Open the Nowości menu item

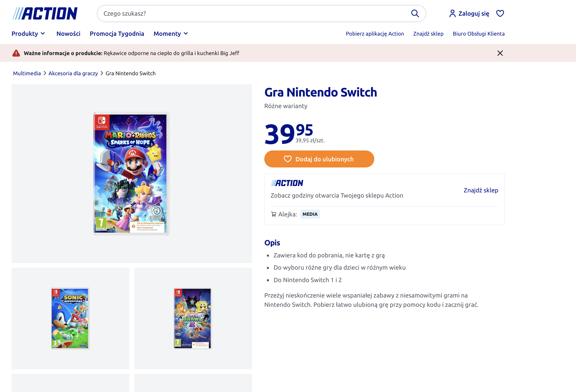pos(68,34)
